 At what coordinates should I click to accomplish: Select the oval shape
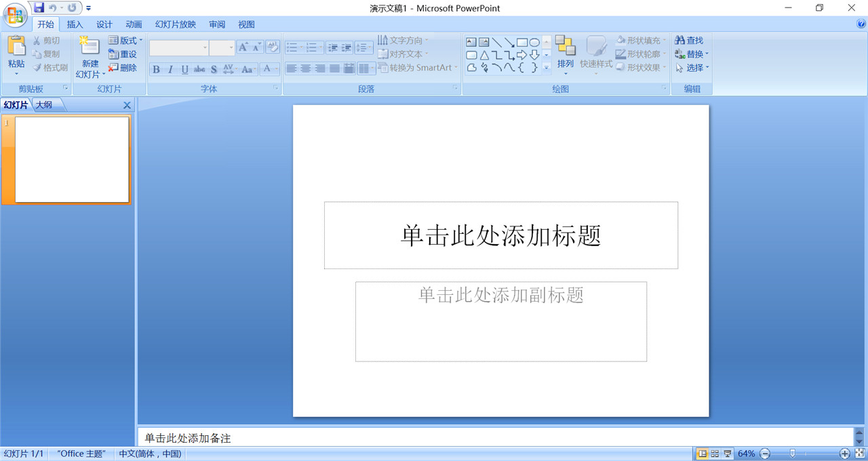pos(534,43)
